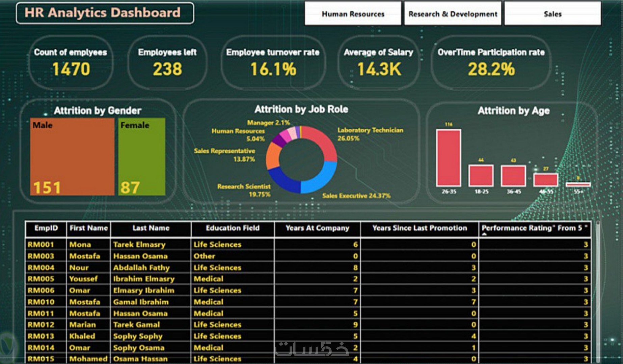Click the Performance Rating column header
The height and width of the screenshot is (364, 623).
click(535, 229)
